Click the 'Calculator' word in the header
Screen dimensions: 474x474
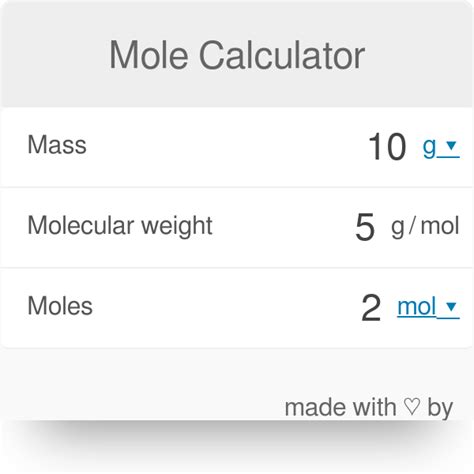[282, 55]
